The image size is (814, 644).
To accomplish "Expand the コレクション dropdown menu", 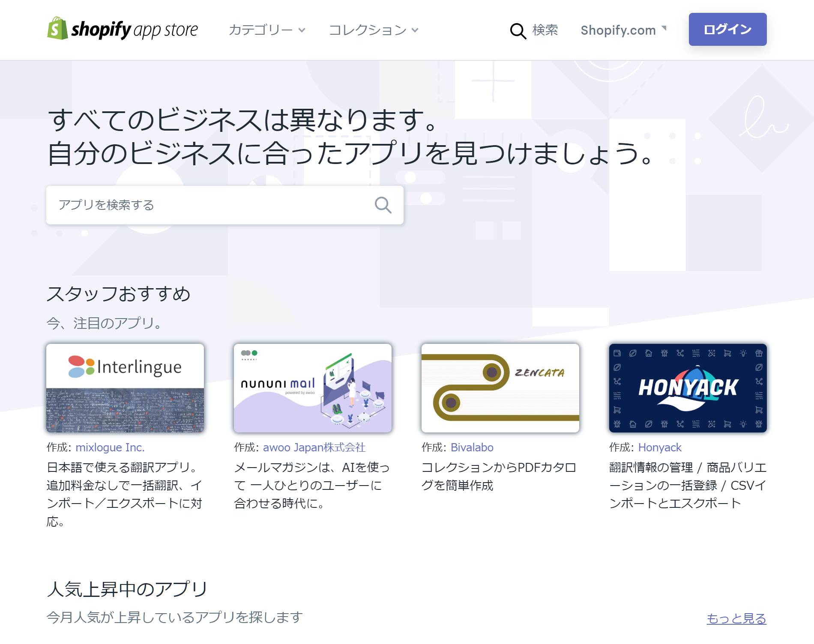I will click(374, 30).
